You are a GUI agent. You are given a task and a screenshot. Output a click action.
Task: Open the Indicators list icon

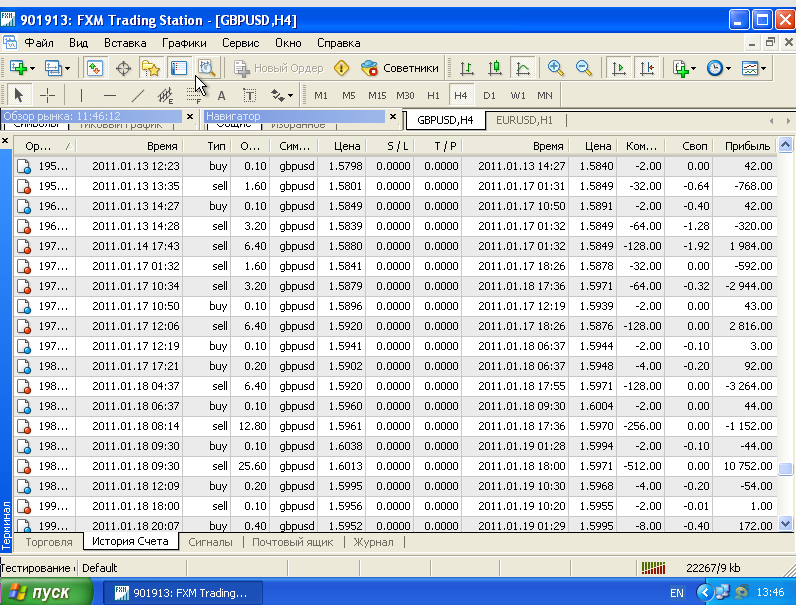(680, 68)
